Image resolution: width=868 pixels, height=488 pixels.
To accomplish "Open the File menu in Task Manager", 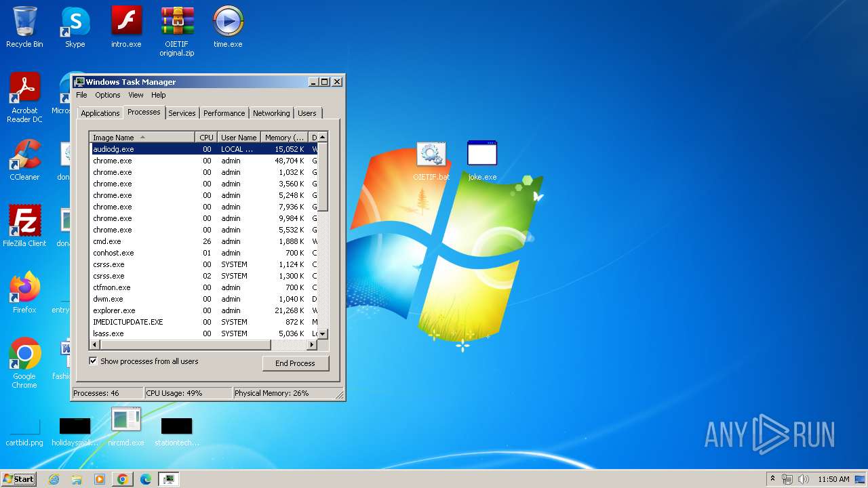I will [x=81, y=95].
